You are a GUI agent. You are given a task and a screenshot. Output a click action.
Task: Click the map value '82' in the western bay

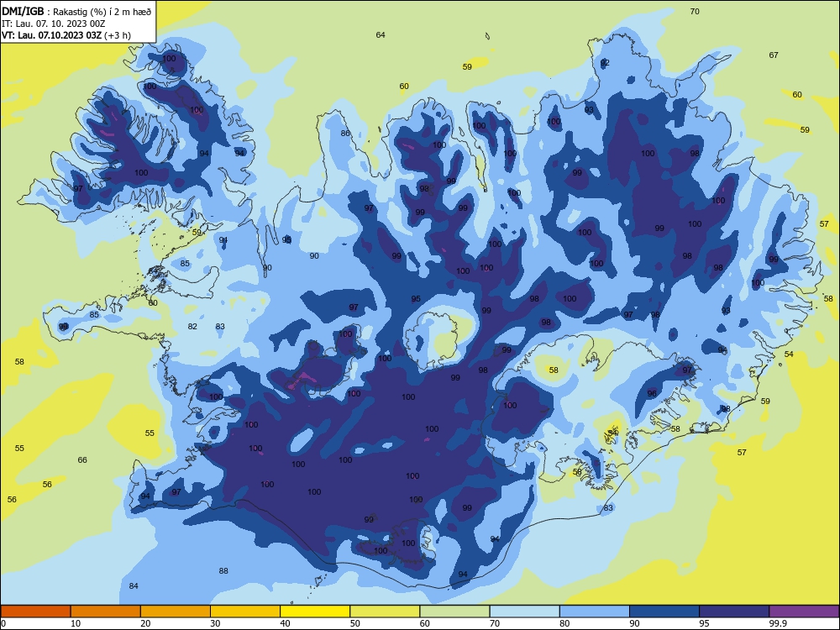(x=192, y=326)
